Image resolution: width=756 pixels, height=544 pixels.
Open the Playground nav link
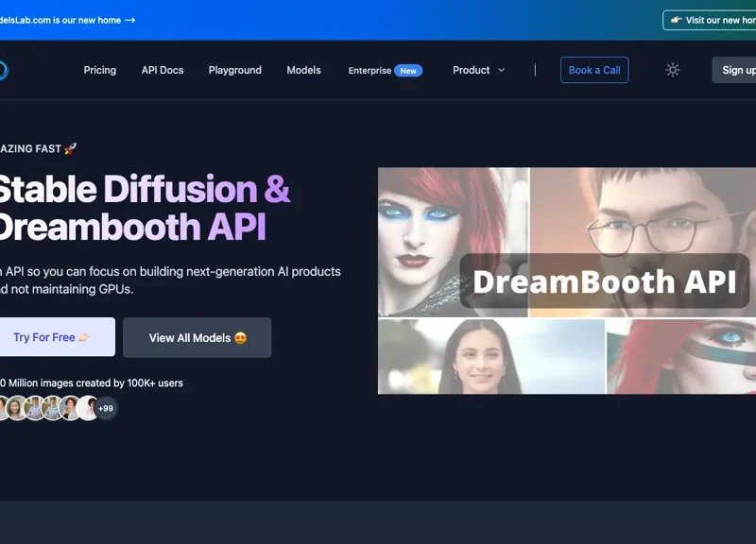[x=234, y=70]
